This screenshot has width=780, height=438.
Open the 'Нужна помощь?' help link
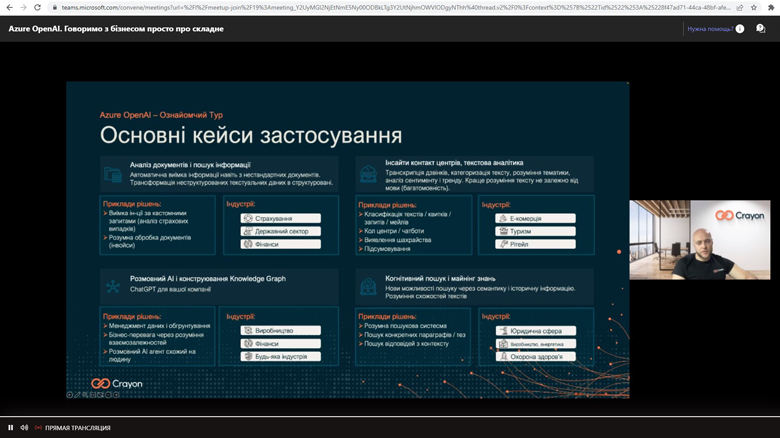coord(710,29)
